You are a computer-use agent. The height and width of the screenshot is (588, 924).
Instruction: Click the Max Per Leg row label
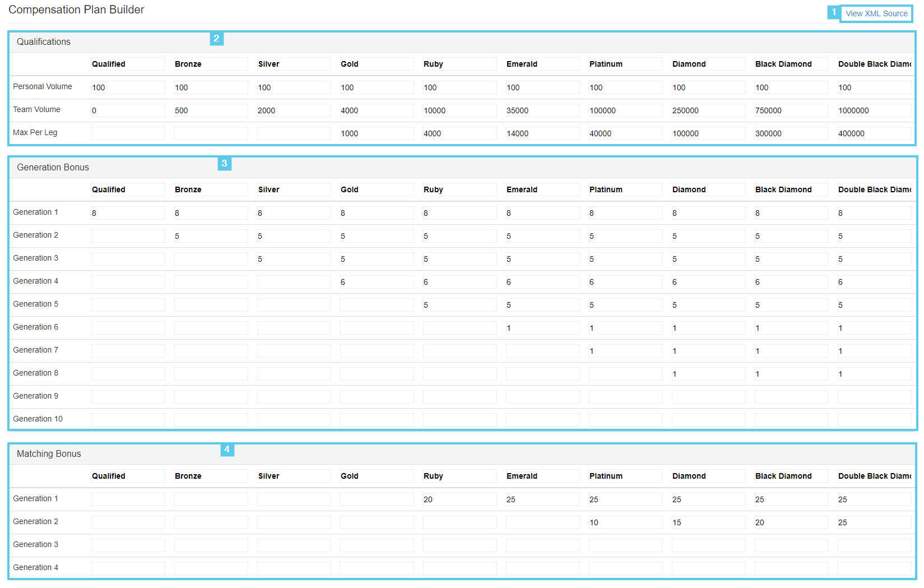[35, 132]
